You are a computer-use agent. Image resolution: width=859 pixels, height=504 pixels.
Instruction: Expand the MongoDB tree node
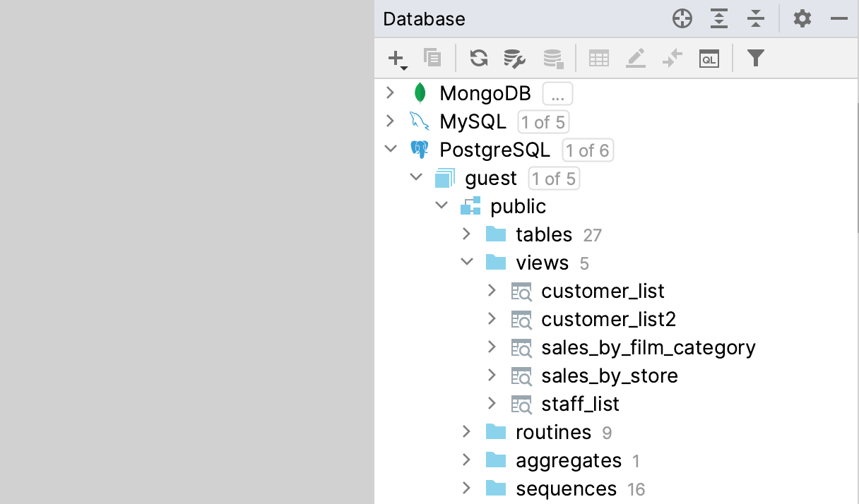click(391, 92)
